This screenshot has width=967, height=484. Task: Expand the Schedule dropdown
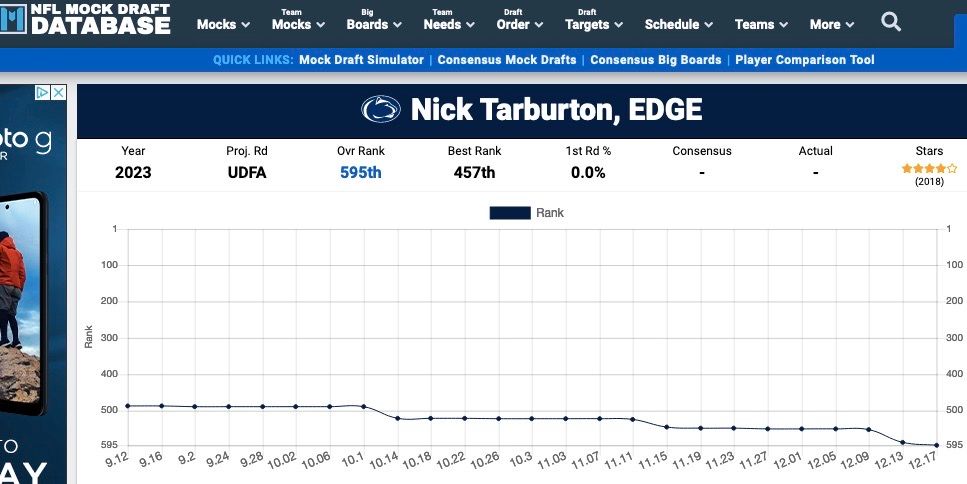tap(678, 25)
